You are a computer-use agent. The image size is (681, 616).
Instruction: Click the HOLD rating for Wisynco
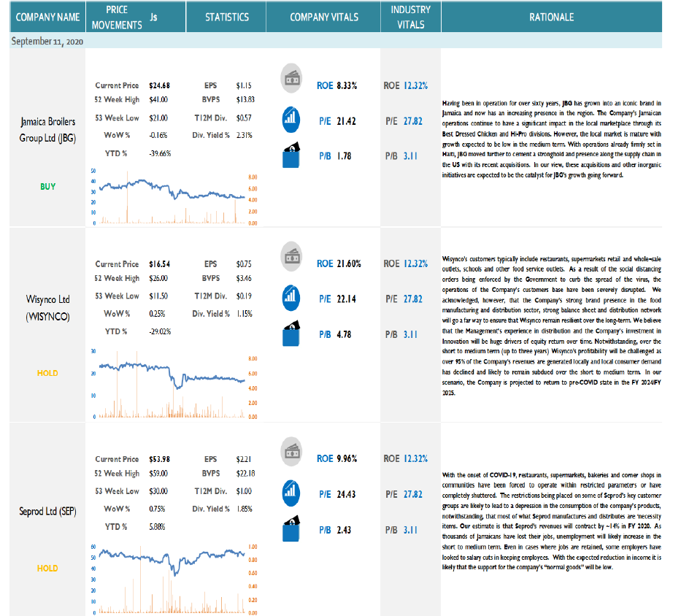[x=47, y=373]
